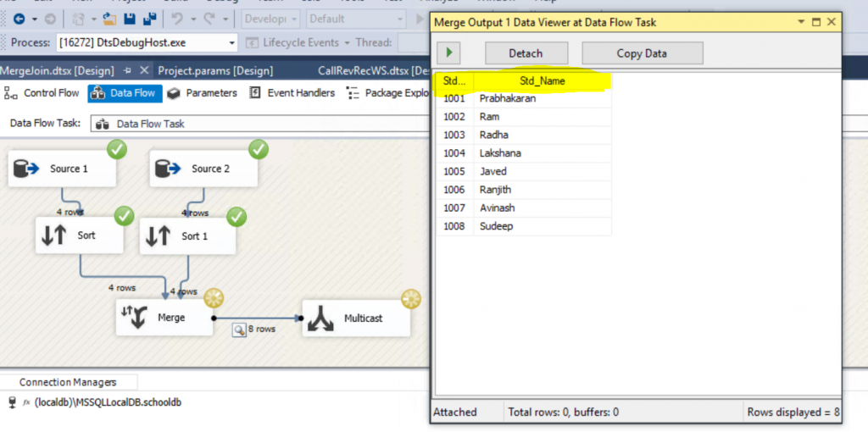Expand the Lifecycle Events dropdown arrow
Viewport: 868px width, 432px height.
click(x=347, y=43)
